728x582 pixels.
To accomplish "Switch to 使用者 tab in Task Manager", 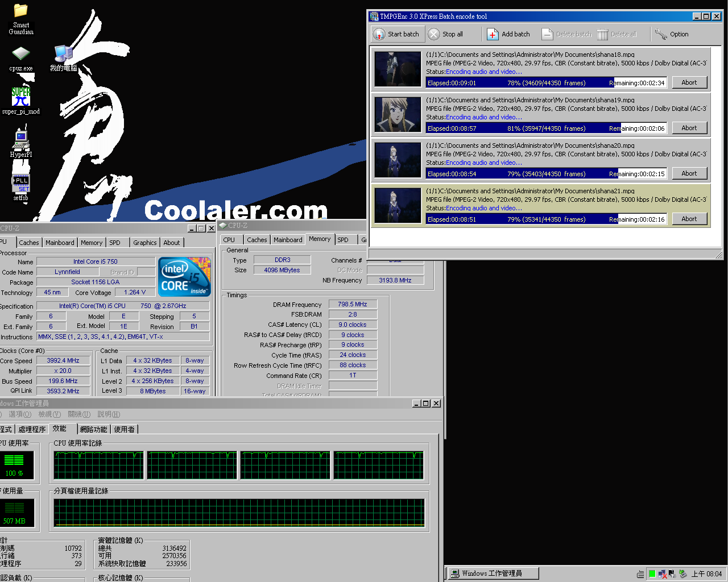I will coord(125,429).
